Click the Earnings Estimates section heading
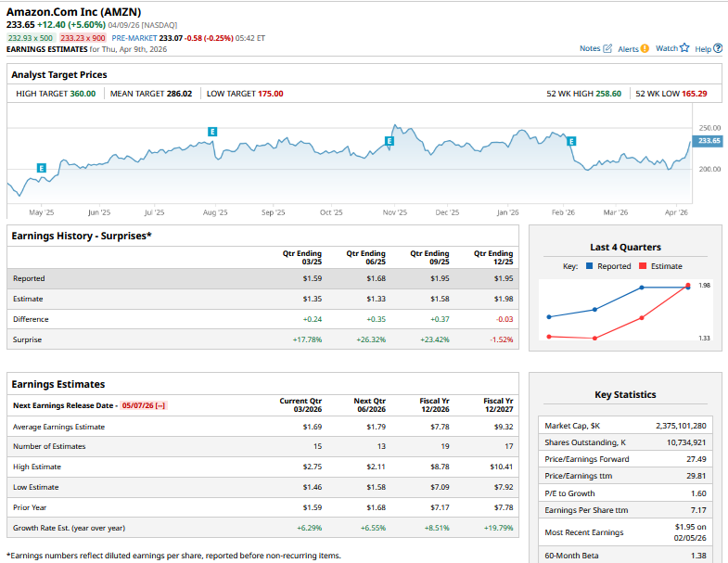728x563 pixels. (58, 384)
